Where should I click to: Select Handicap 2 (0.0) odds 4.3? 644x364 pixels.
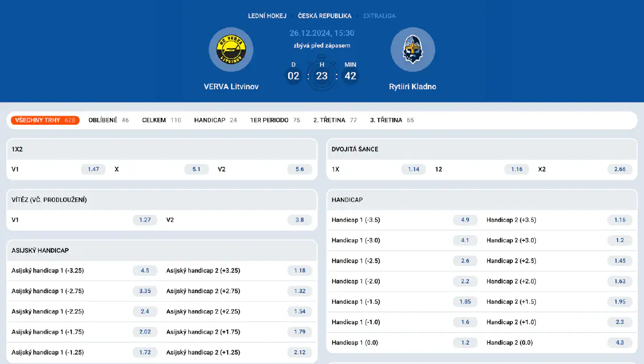[x=619, y=342]
